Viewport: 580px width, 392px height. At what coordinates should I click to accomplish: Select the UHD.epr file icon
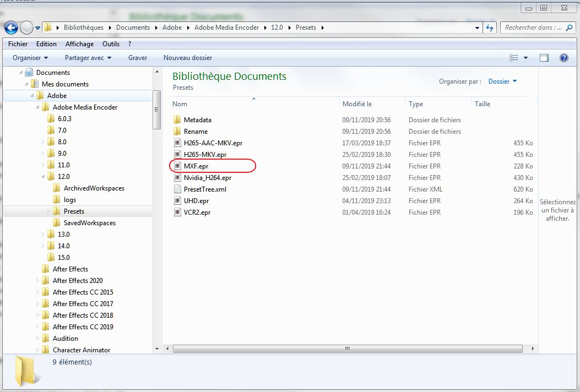[x=177, y=200]
